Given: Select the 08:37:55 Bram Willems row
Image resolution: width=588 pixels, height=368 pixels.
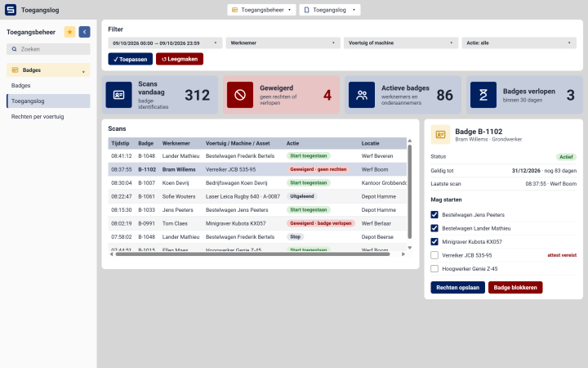Looking at the screenshot, I should (x=257, y=169).
